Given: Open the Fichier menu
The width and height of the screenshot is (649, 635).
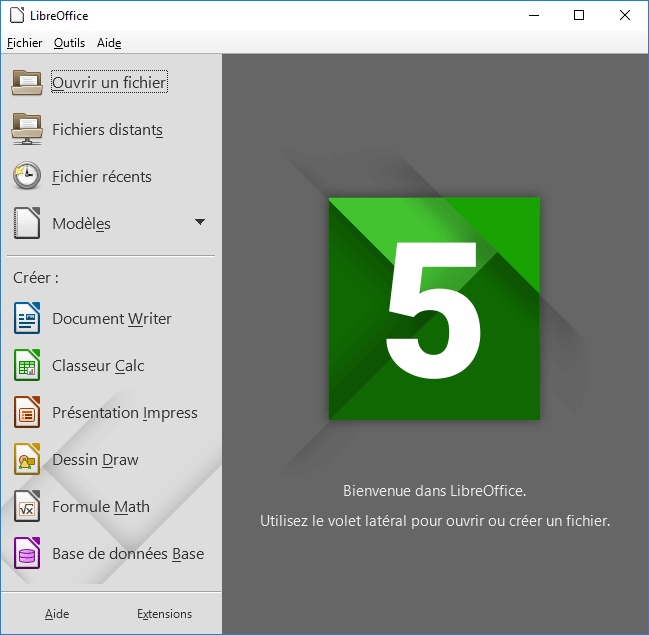Looking at the screenshot, I should [24, 43].
